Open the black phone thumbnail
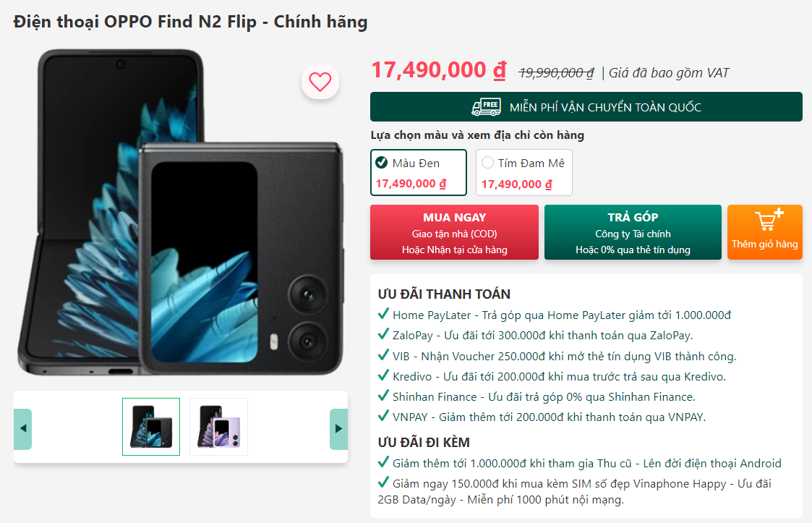 (x=151, y=427)
